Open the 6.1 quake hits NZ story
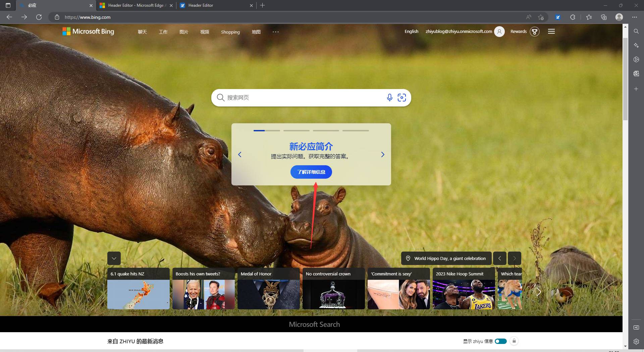Screen dimensions: 644x352 (x=138, y=289)
